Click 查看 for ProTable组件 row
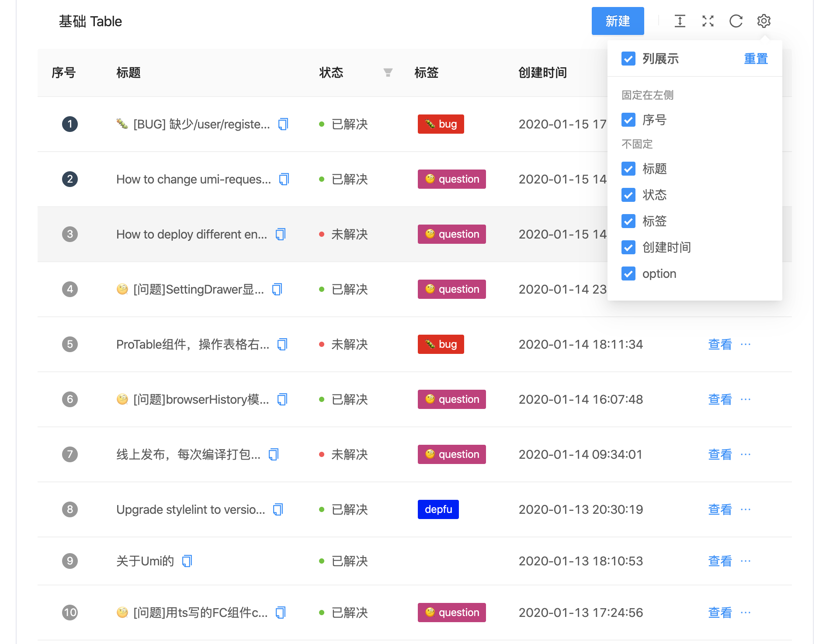This screenshot has height=644, width=840. tap(720, 344)
